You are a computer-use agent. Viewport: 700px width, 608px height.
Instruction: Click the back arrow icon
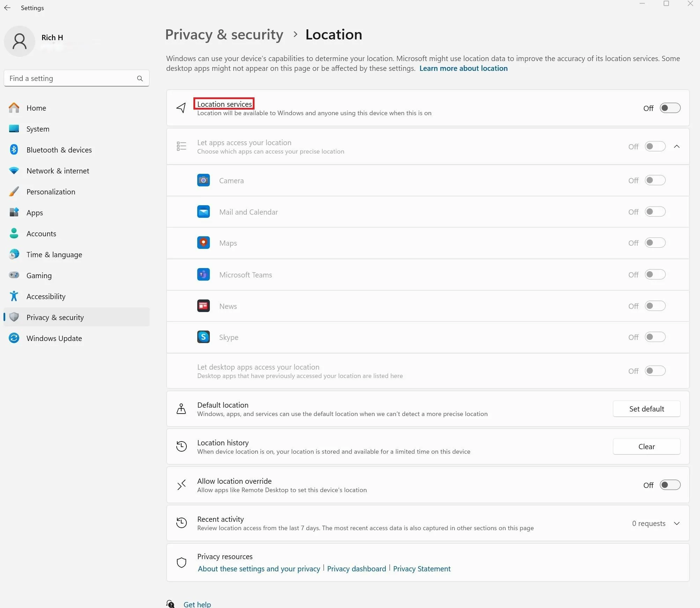[7, 8]
